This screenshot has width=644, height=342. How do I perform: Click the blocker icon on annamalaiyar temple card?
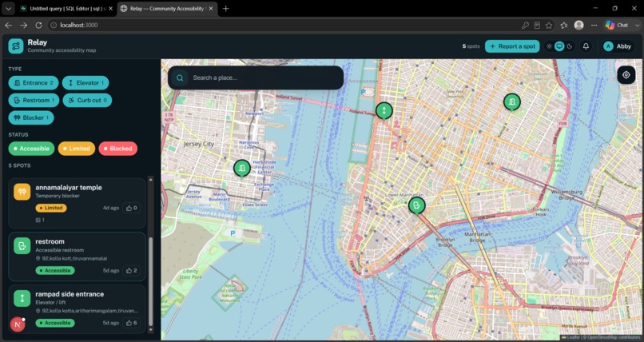(x=22, y=192)
